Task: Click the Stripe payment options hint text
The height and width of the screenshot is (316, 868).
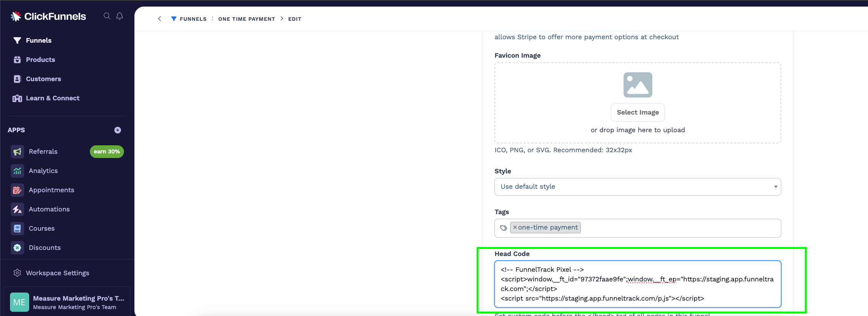Action: coord(587,37)
